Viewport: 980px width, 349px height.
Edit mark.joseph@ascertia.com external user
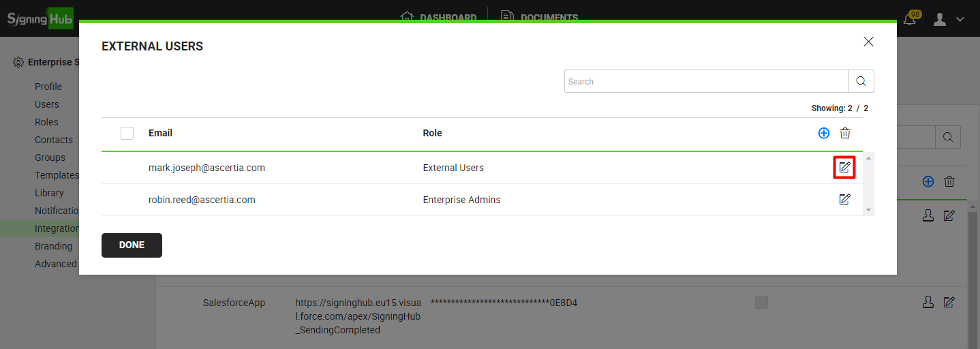[x=844, y=168]
